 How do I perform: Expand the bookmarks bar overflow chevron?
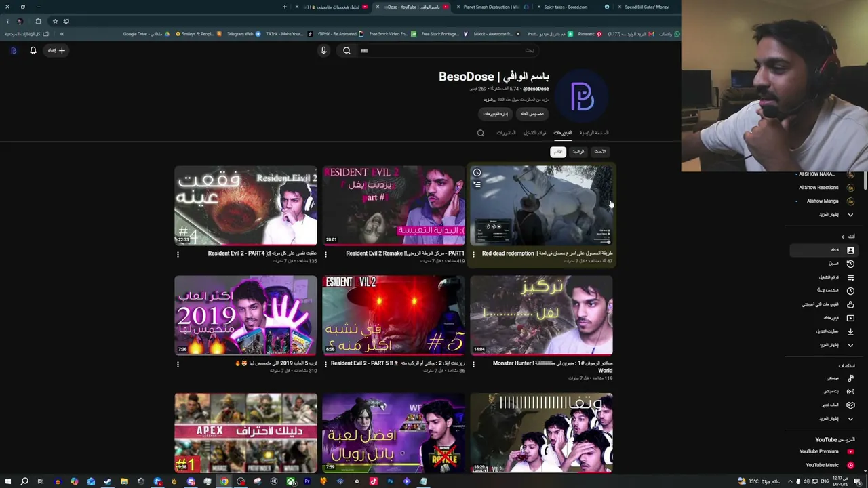(62, 34)
